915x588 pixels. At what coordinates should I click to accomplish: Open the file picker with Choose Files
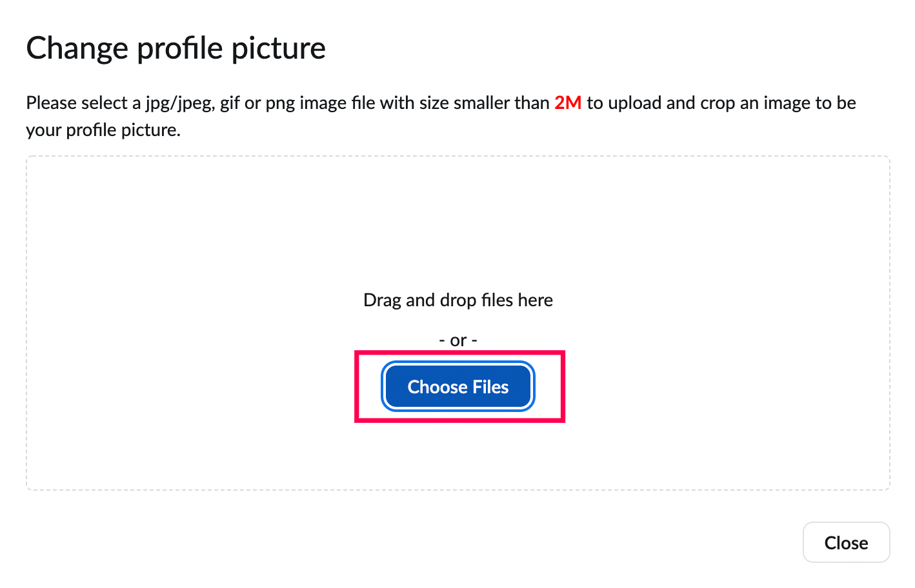(x=458, y=387)
